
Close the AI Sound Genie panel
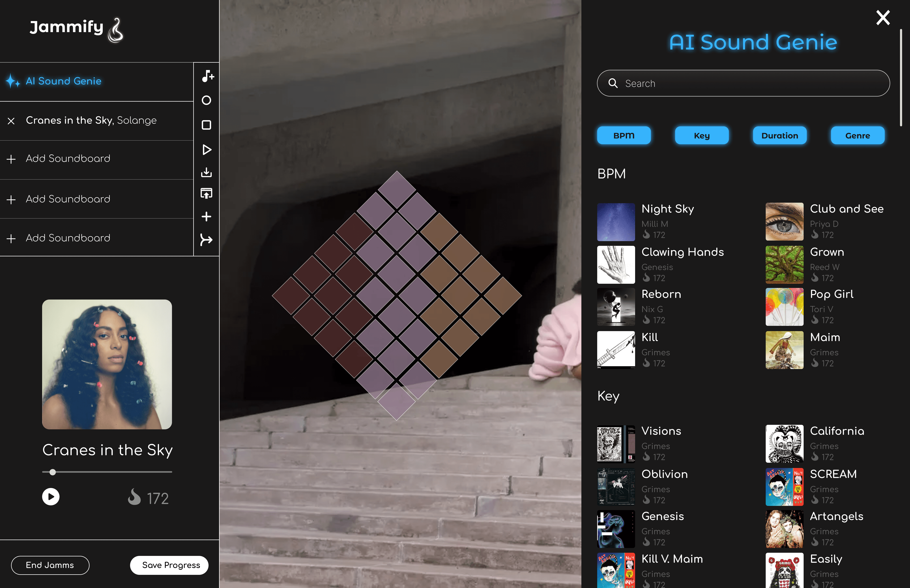[x=883, y=18]
